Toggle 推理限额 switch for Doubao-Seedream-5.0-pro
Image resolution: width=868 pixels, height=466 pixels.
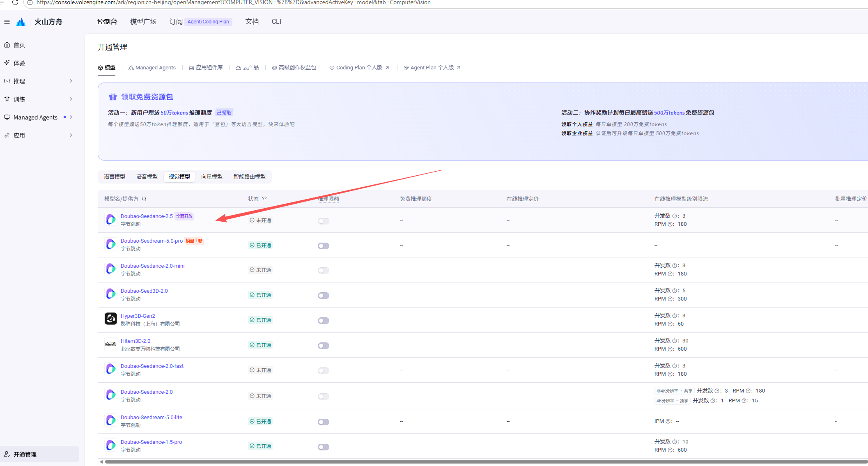tap(324, 246)
